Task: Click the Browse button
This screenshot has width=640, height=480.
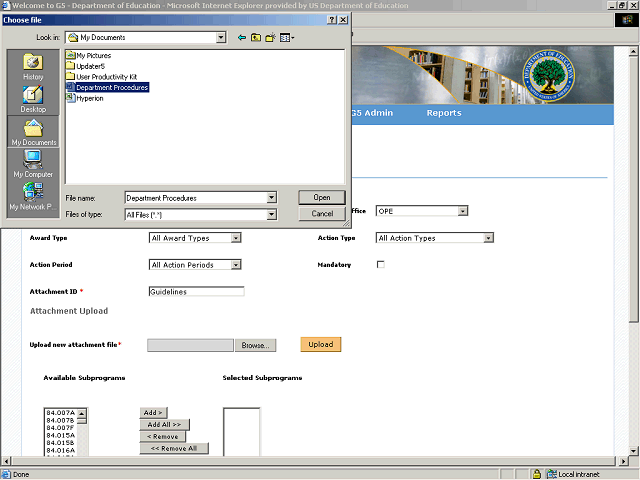Action: coord(256,345)
